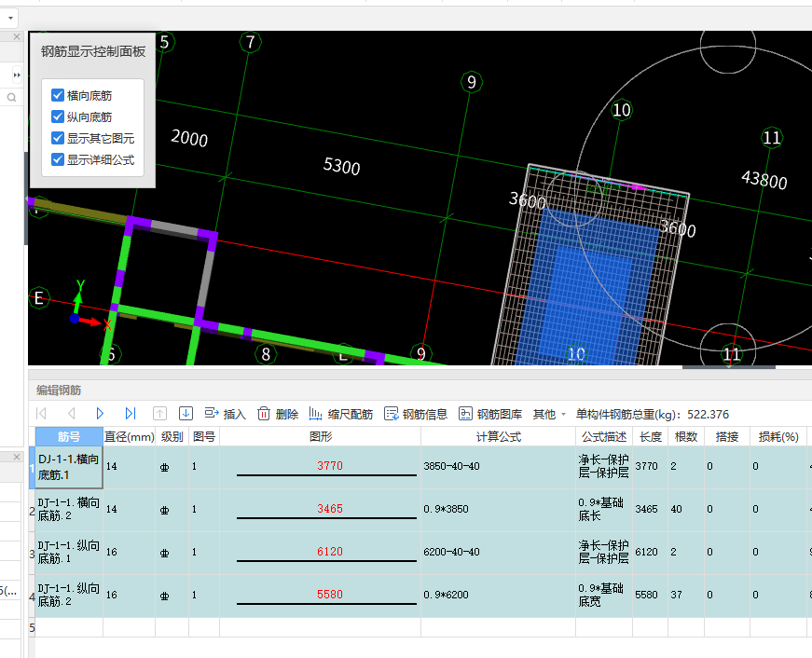Screen dimensions: 812x658
Task: Go to next rebar record arrow
Action: click(x=100, y=413)
